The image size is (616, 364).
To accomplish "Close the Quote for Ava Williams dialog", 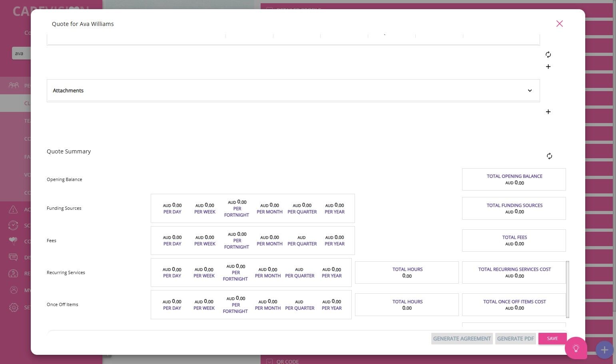I will [x=560, y=24].
